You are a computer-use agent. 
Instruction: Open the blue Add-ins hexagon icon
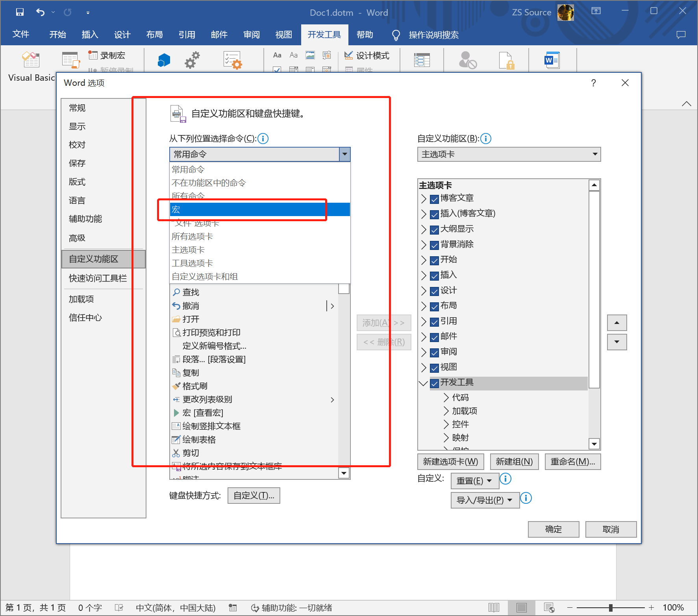click(164, 60)
